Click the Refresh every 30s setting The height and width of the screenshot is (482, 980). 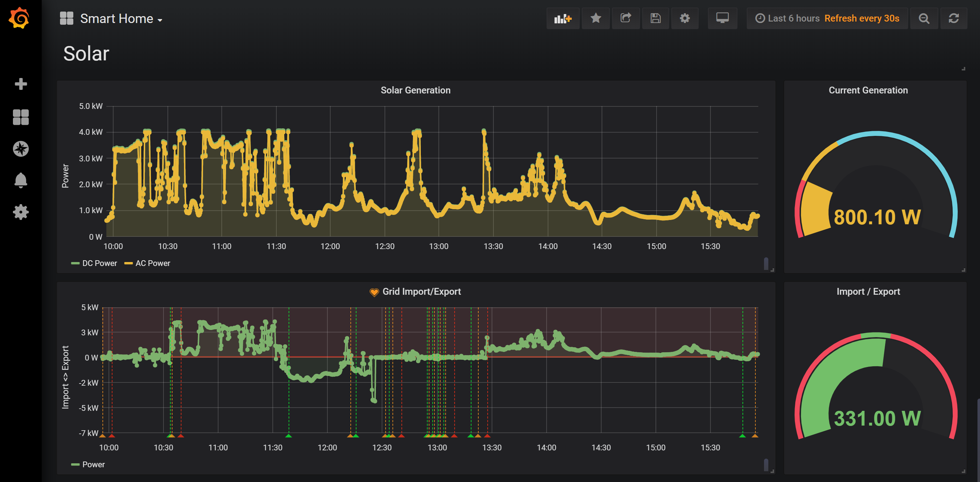coord(862,18)
